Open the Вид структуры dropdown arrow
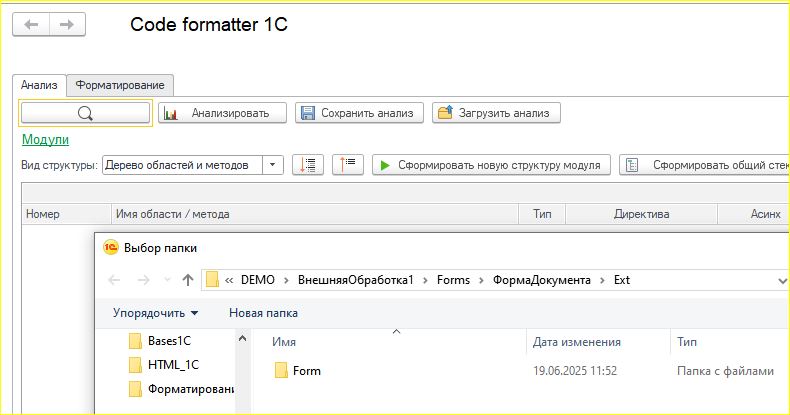 click(x=273, y=165)
